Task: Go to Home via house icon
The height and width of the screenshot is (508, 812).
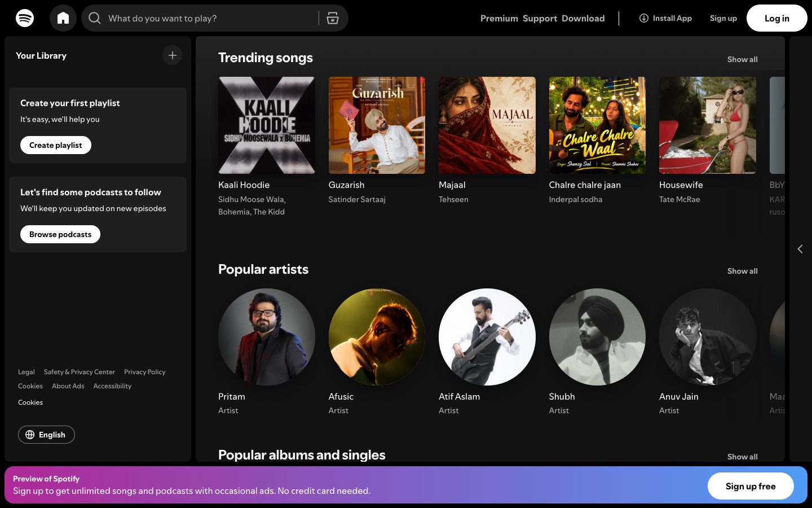Action: (x=63, y=18)
